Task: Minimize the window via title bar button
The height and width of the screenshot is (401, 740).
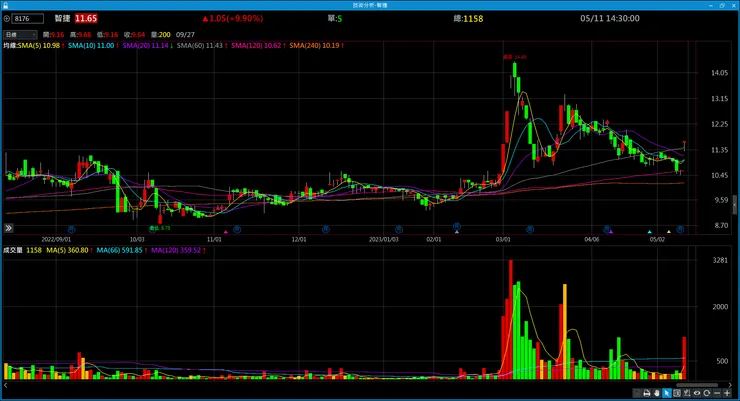Action: click(x=711, y=5)
